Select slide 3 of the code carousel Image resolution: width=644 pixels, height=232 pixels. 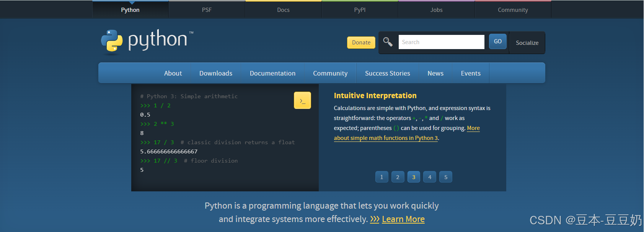(x=414, y=177)
